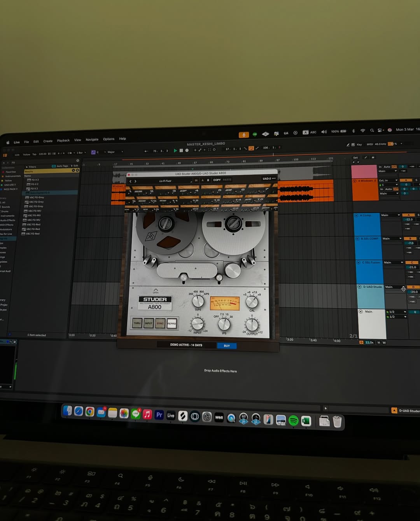Click the THRU path button on Studer
This screenshot has height=521, width=420.
point(137,323)
